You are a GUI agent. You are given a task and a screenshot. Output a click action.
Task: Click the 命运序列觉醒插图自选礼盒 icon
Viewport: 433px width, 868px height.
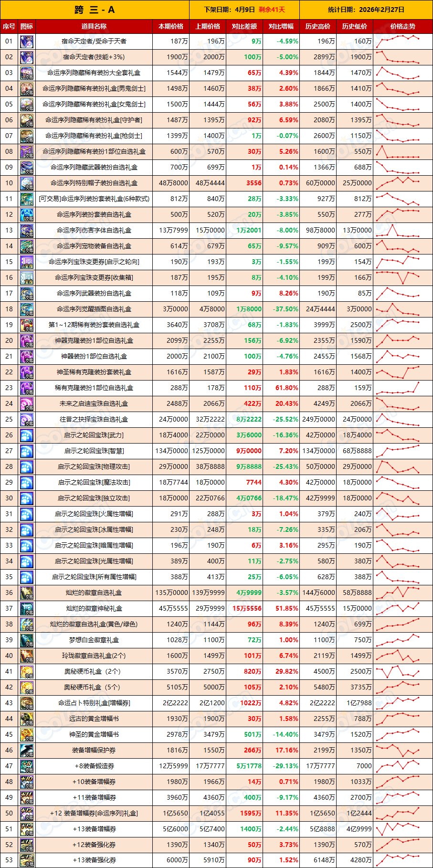27,309
